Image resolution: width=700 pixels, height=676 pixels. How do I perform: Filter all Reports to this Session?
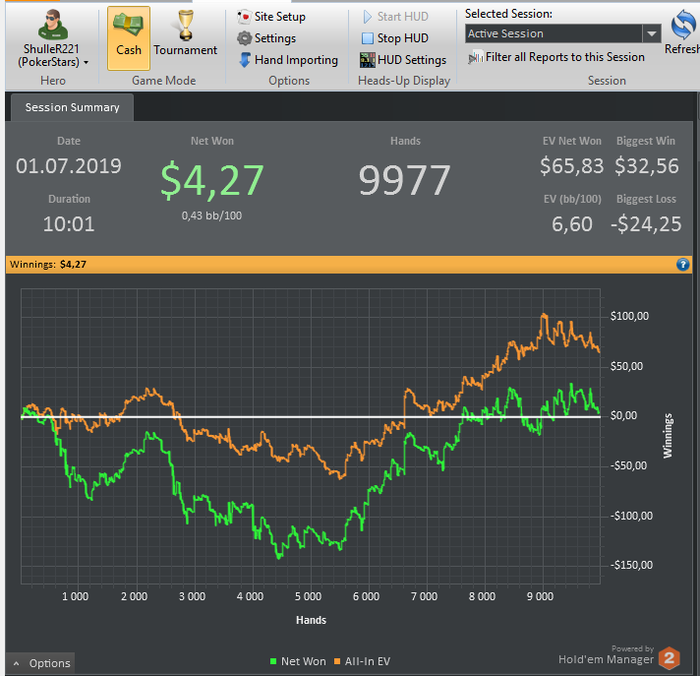[556, 57]
